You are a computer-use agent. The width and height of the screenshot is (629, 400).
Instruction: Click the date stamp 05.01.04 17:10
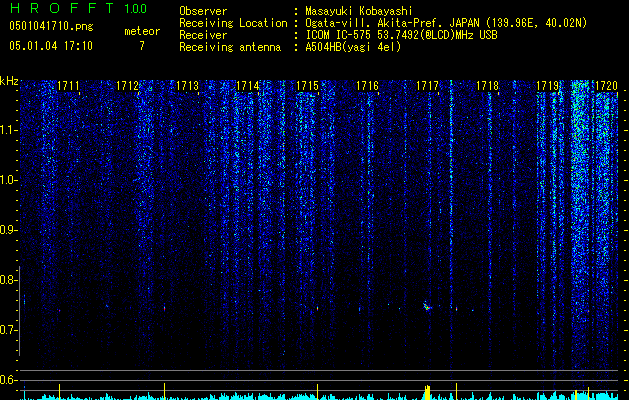(51, 46)
